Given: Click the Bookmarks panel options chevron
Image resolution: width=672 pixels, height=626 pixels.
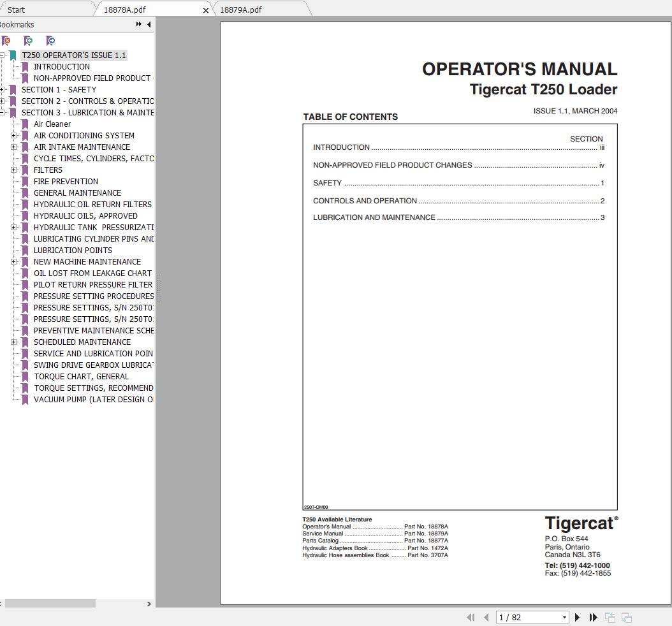Looking at the screenshot, I should pos(137,24).
